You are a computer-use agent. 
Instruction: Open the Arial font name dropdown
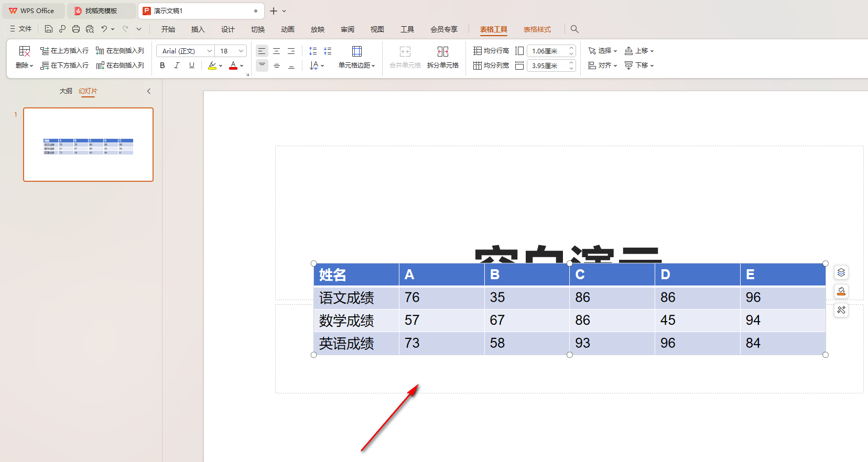[209, 51]
